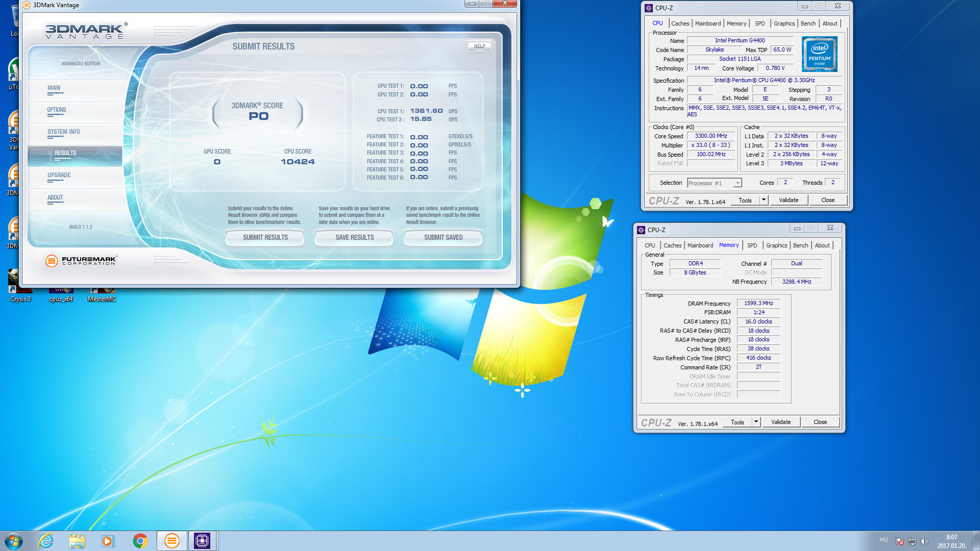Click the SAVE RESULTS button
This screenshot has height=551, width=980.
click(x=354, y=238)
